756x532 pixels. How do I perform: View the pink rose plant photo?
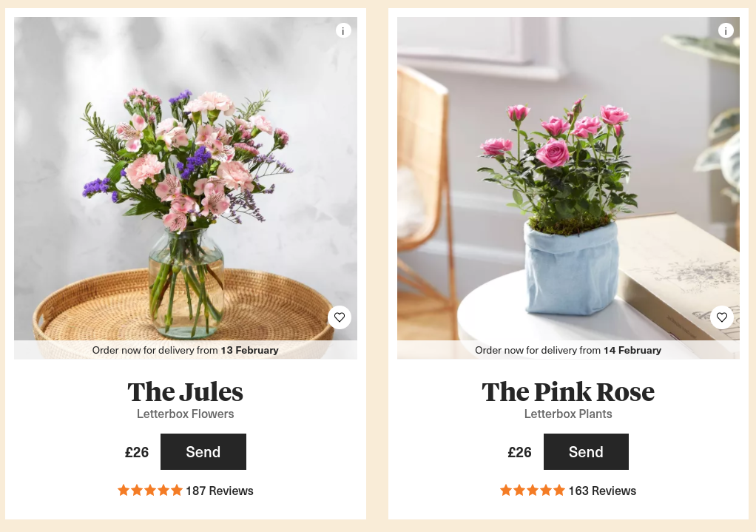click(x=568, y=178)
